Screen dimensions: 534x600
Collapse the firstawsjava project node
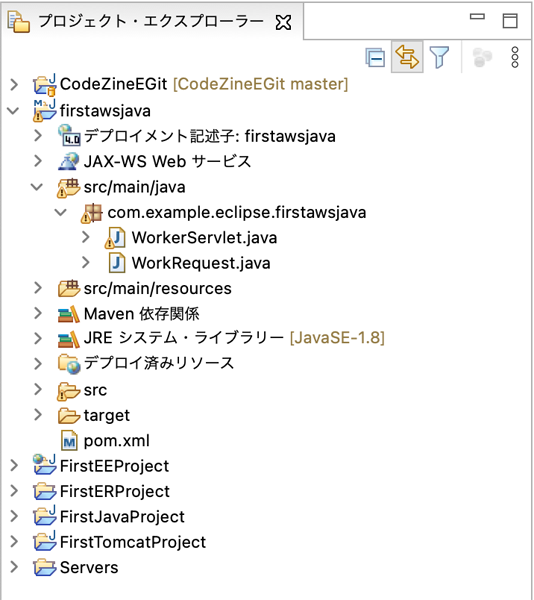tap(13, 111)
